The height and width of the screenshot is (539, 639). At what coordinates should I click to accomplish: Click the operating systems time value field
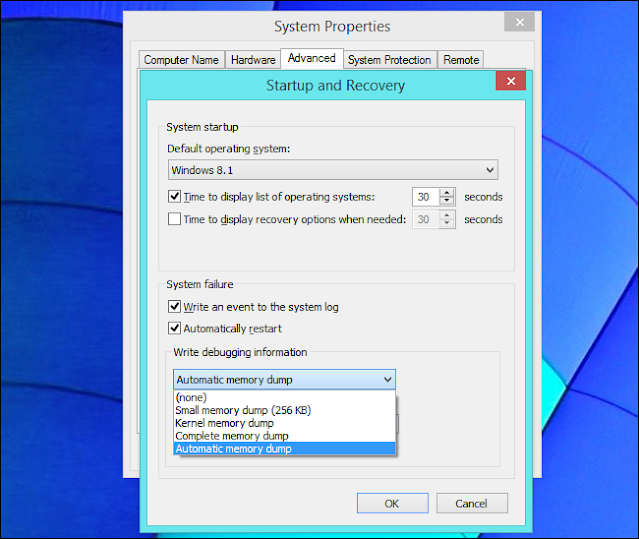pos(426,197)
